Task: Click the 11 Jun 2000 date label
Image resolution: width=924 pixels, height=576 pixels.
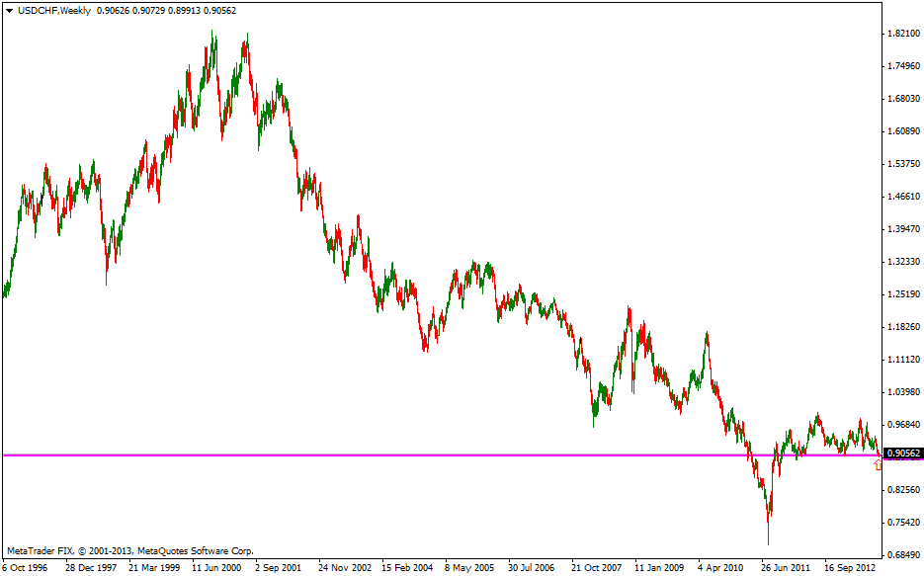Action: [x=215, y=568]
